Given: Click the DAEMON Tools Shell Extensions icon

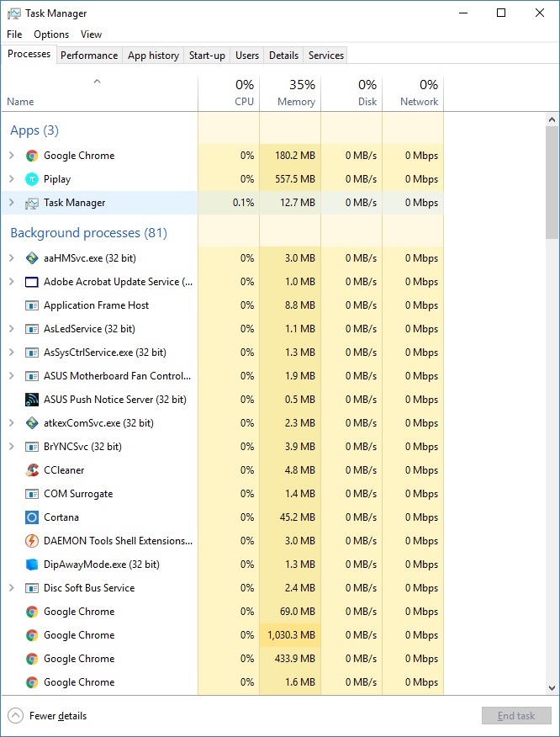Looking at the screenshot, I should pyautogui.click(x=31, y=541).
